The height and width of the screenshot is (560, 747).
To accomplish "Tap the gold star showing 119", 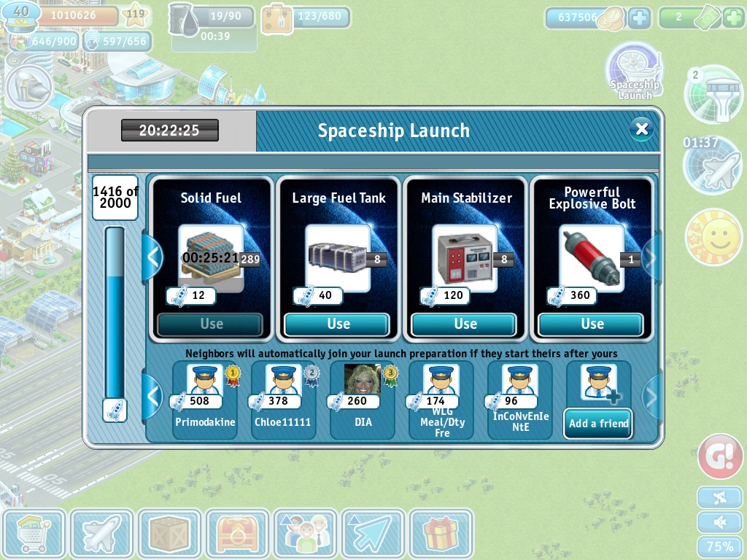I will point(135,15).
